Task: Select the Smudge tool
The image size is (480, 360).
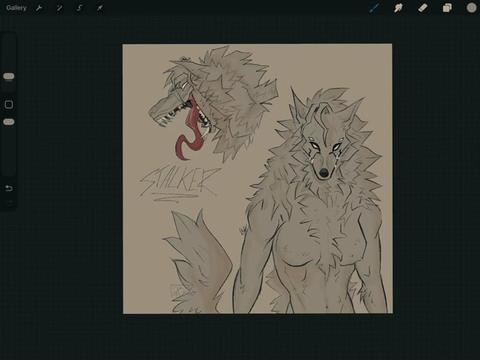Action: (x=398, y=8)
